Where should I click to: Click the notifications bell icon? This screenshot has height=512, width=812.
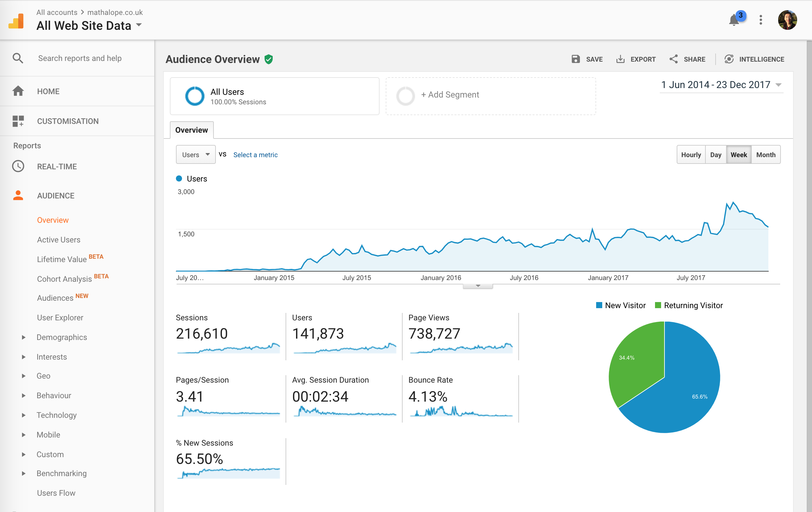[x=734, y=20]
